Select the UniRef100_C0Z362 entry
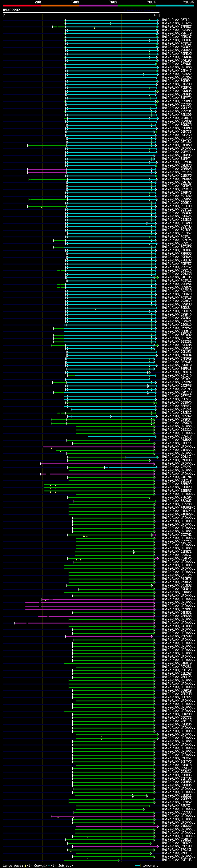197x868 pixels. (176, 78)
